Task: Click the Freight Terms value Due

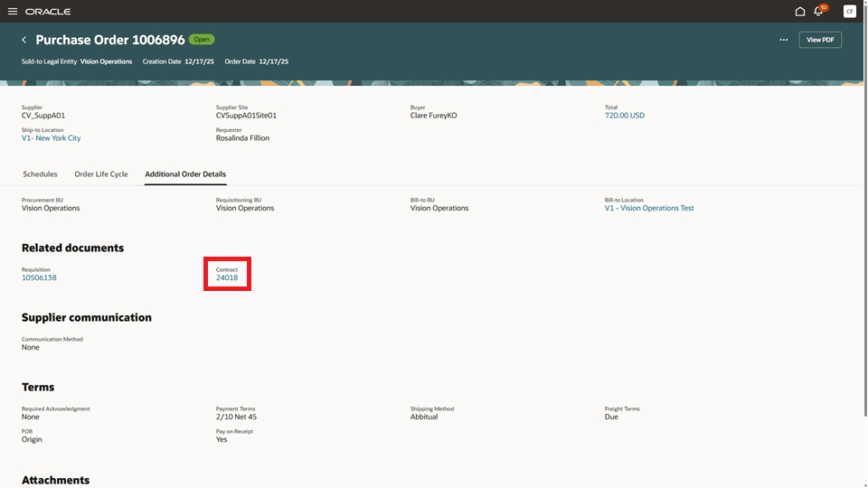Action: tap(611, 418)
